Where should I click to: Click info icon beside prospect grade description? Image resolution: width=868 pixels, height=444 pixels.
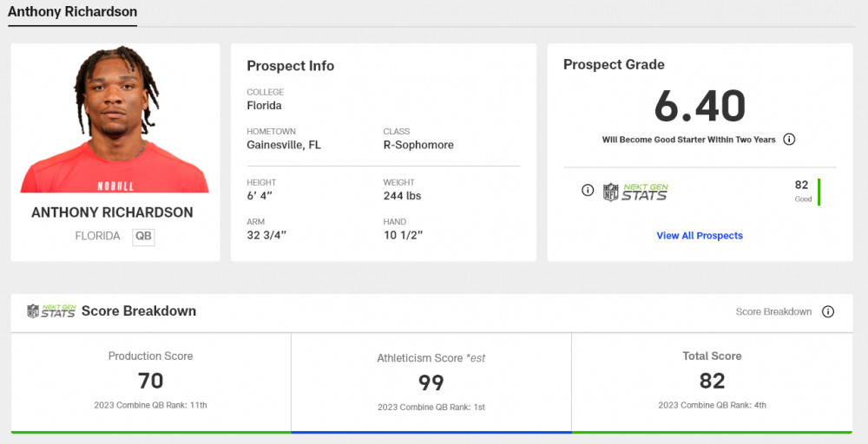click(x=789, y=140)
